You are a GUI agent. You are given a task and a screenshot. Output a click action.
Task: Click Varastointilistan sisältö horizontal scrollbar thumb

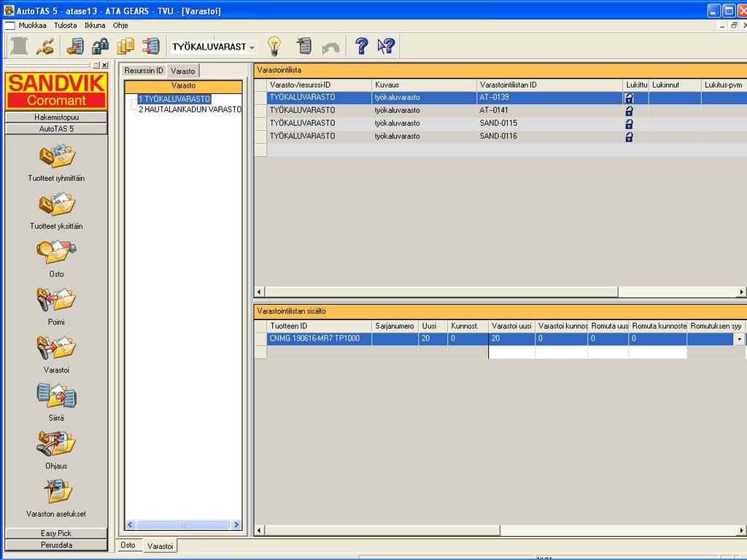382,530
